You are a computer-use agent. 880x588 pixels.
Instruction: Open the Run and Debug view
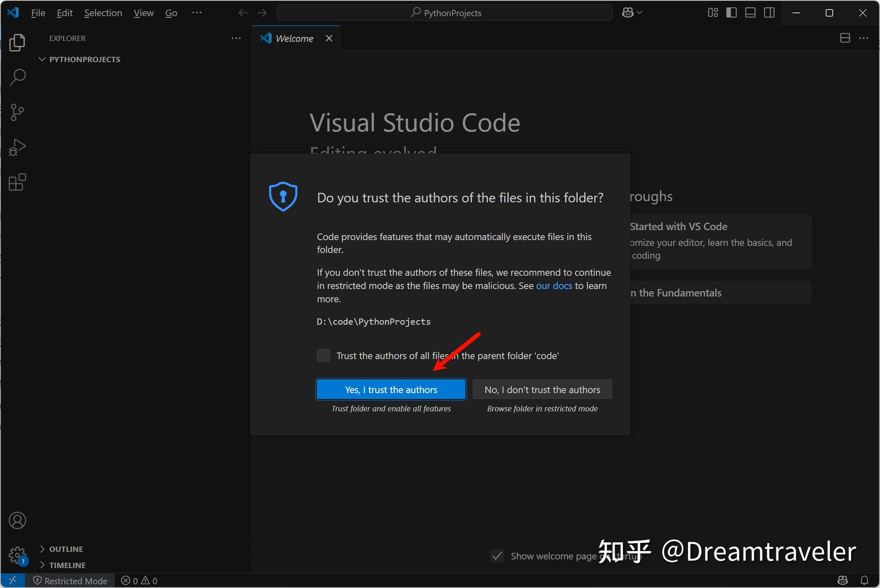(17, 147)
